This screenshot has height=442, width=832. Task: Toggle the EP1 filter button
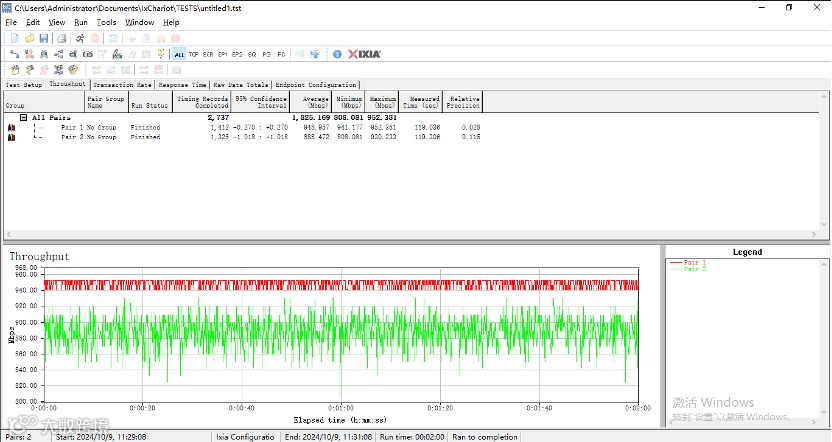pos(222,54)
